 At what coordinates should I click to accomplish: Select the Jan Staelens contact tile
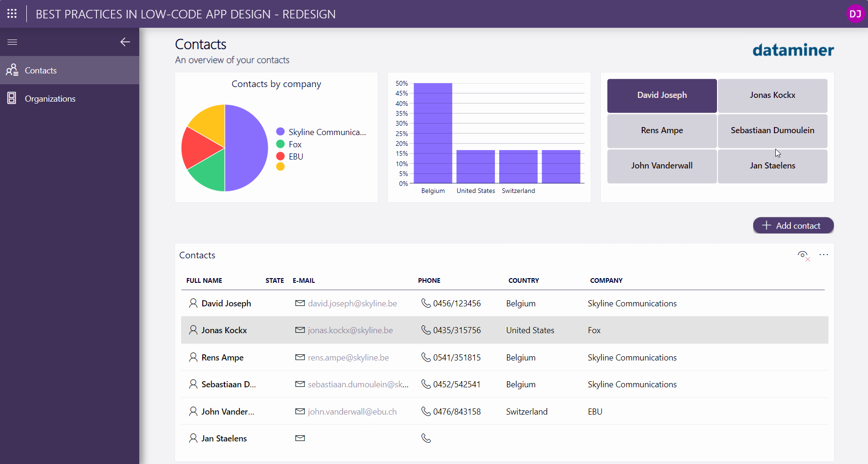772,166
